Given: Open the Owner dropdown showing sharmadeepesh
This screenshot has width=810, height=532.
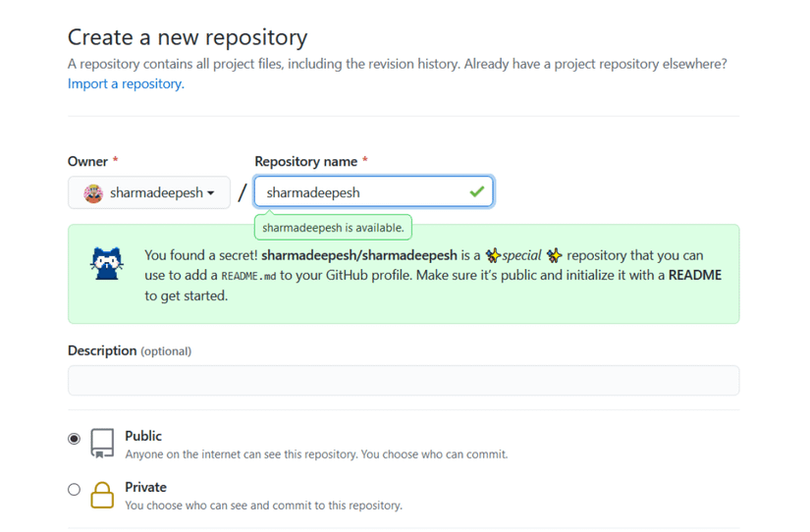Looking at the screenshot, I should pos(149,192).
